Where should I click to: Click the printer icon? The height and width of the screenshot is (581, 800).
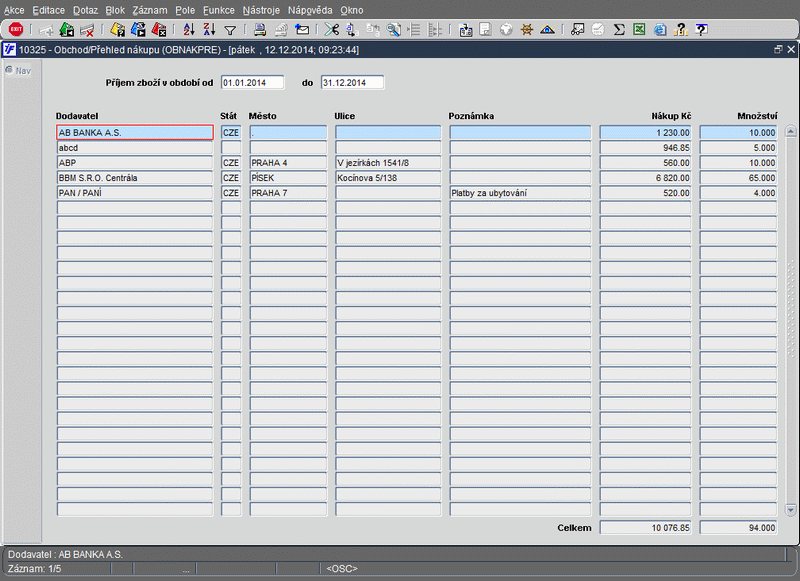click(260, 30)
